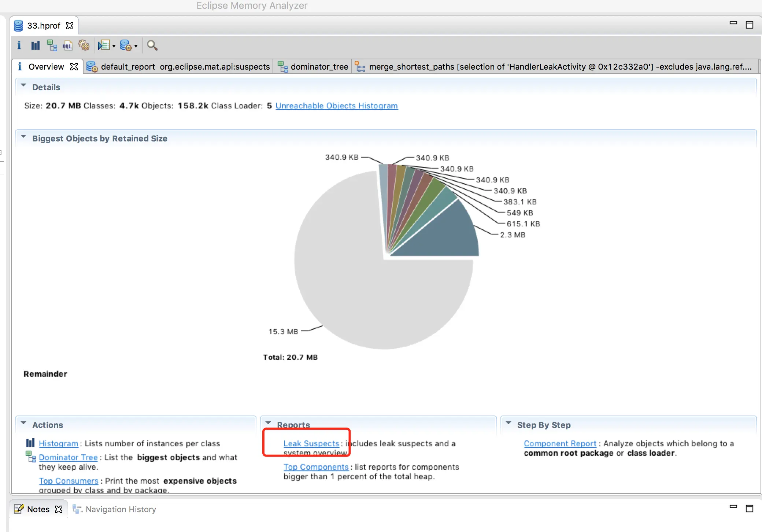The image size is (762, 532).
Task: Click the Run Expert System Test icon
Action: [x=126, y=45]
